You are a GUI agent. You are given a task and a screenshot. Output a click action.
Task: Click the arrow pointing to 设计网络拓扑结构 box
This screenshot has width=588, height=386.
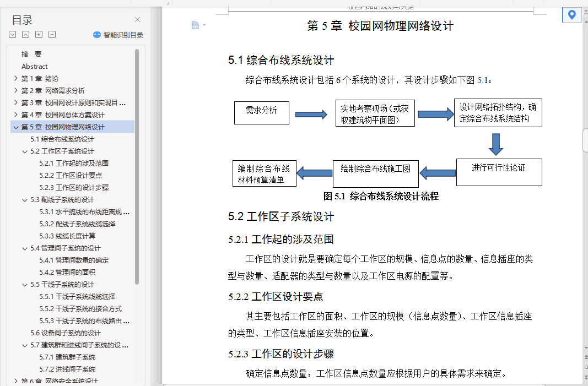(436, 114)
